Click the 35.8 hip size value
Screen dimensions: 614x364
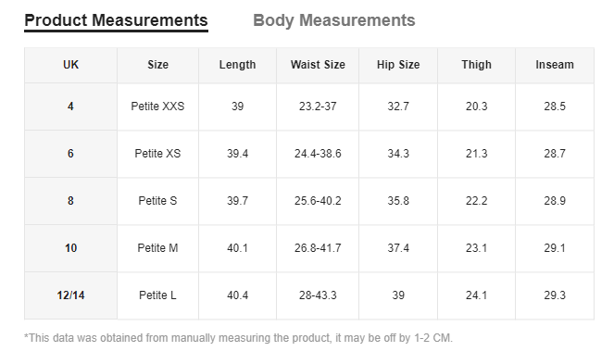(x=398, y=201)
